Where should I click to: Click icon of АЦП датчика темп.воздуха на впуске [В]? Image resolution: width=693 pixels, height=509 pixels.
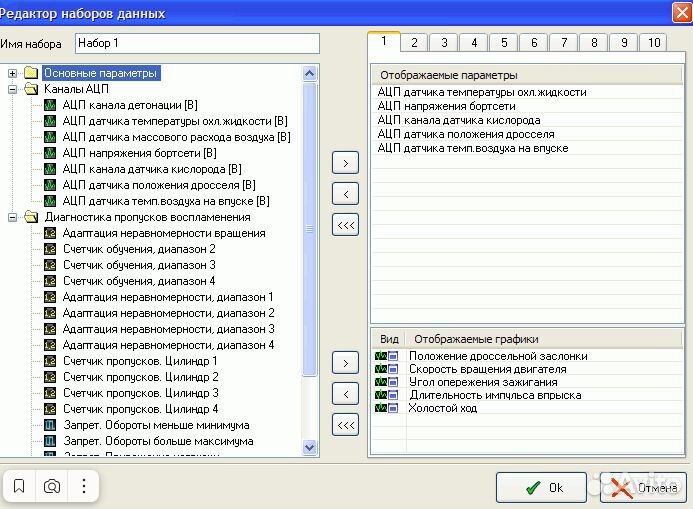click(50, 201)
